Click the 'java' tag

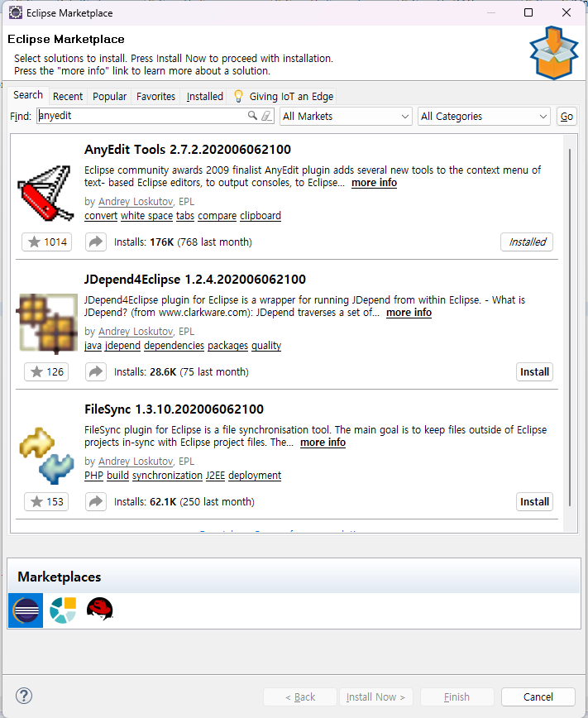[x=93, y=346]
